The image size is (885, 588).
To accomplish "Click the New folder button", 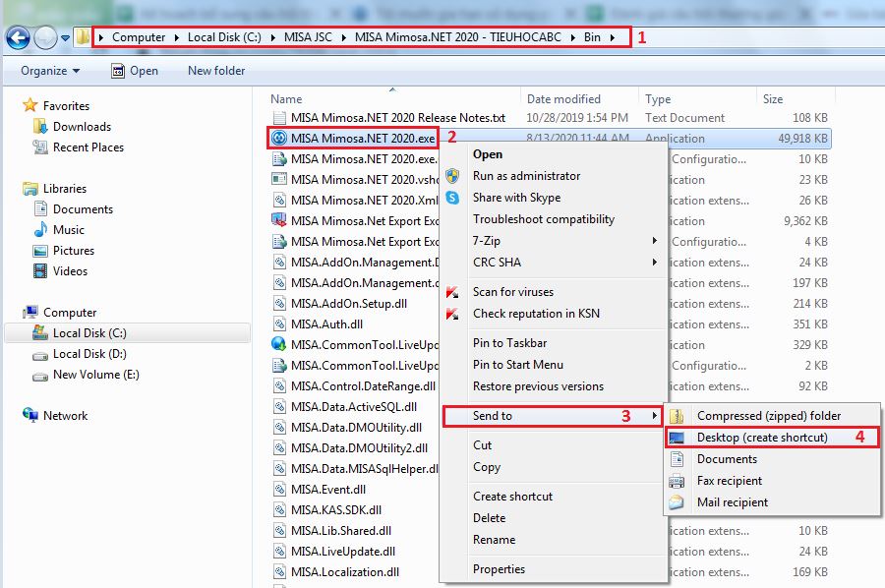I will [216, 71].
